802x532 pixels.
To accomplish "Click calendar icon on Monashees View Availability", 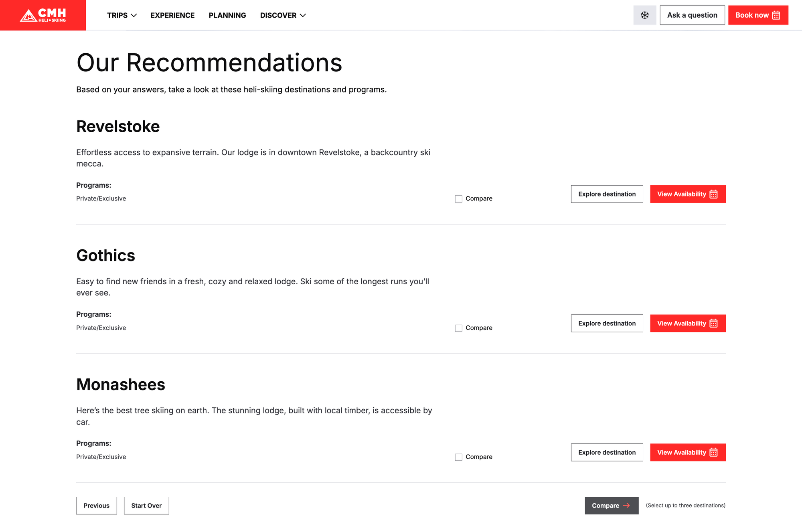I will 713,453.
